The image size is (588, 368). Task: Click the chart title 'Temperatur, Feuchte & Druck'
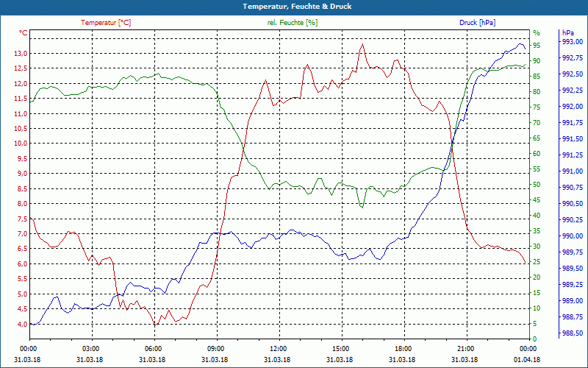[x=297, y=7]
